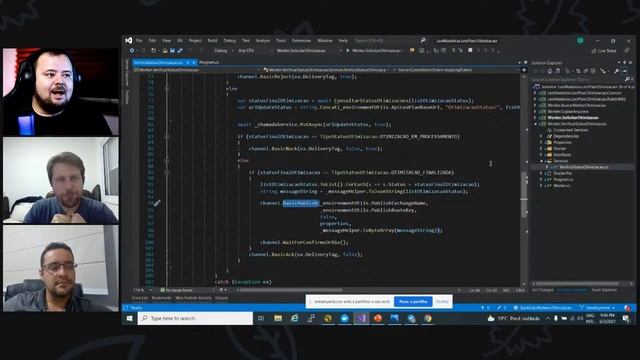Open the Build menu
Image resolution: width=640 pixels, height=360 pixels.
pyautogui.click(x=213, y=41)
